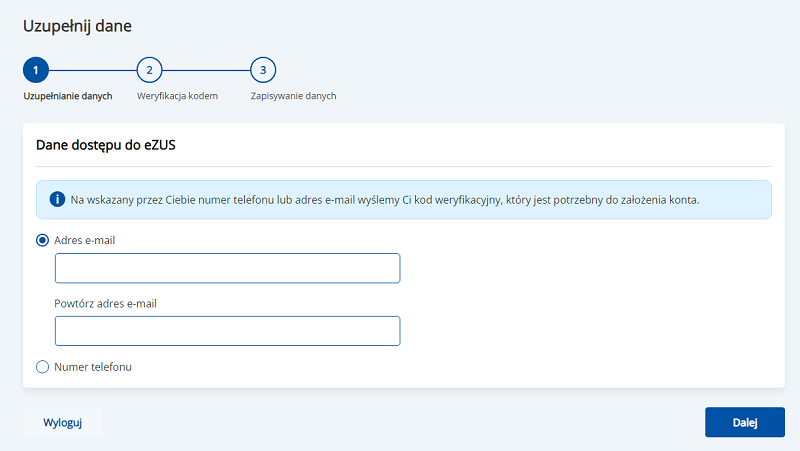Viewport: 800px width, 451px height.
Task: Click step 1 circle in progress stepper
Action: [x=36, y=70]
